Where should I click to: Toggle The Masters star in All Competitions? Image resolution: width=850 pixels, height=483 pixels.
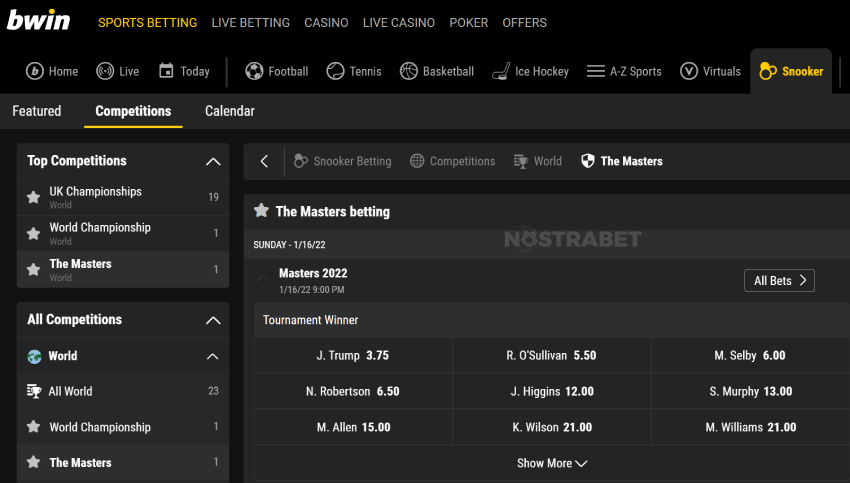tap(34, 462)
